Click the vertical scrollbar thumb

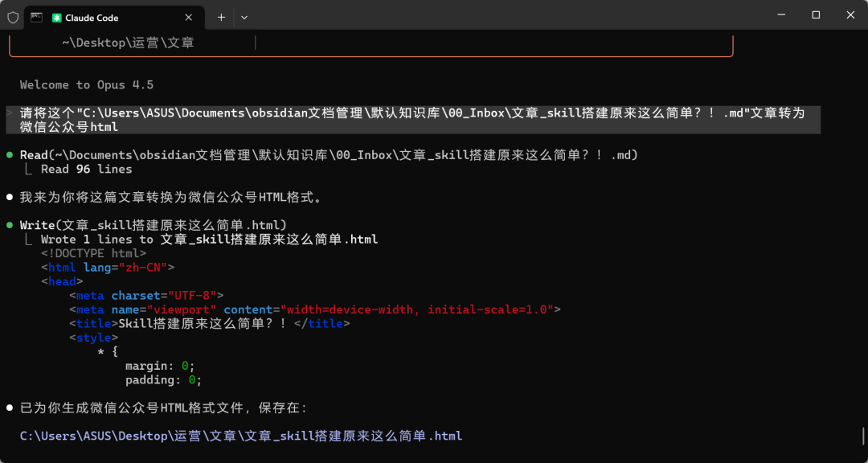[x=862, y=434]
